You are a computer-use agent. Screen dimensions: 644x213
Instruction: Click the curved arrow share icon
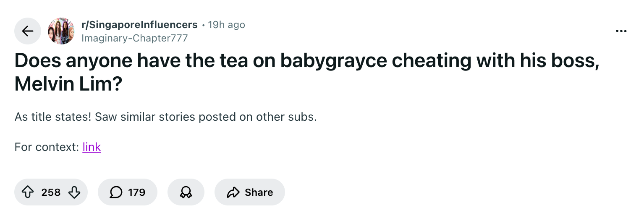pyautogui.click(x=232, y=192)
